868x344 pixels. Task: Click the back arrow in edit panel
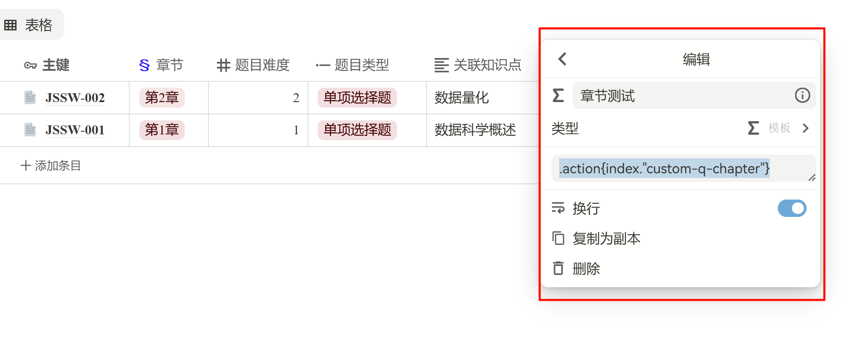[563, 59]
